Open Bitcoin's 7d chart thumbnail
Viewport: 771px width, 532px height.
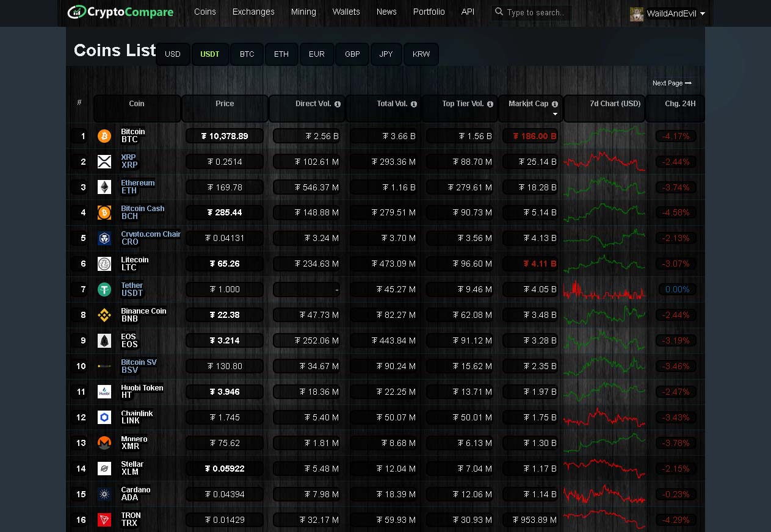coord(604,136)
